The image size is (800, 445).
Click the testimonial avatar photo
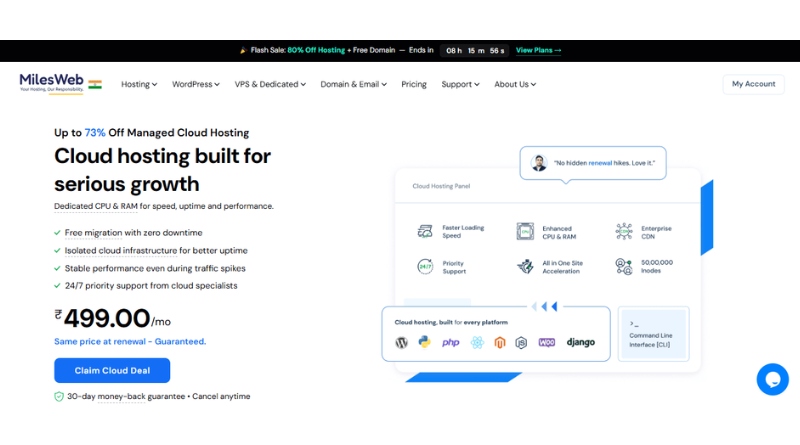point(539,163)
